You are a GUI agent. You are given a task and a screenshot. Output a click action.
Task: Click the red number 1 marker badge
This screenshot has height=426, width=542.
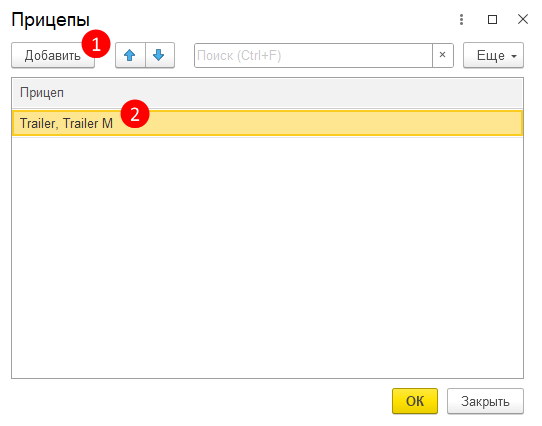coord(96,44)
